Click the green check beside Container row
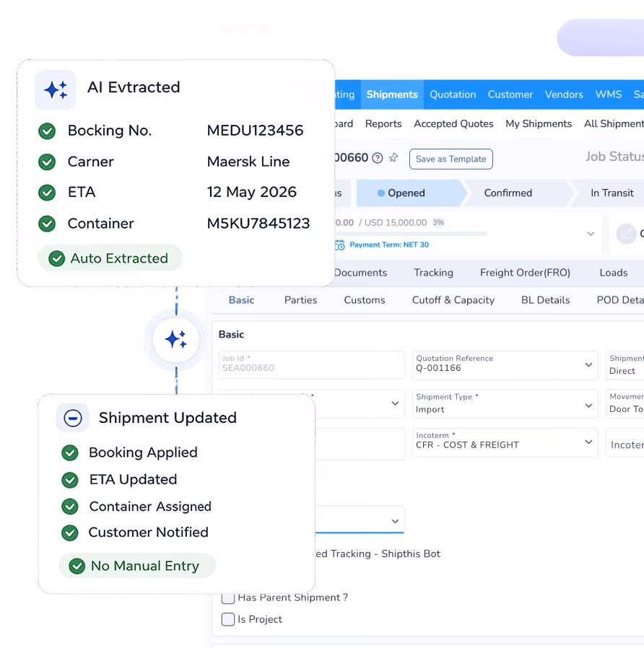The height and width of the screenshot is (648, 644). 47,224
